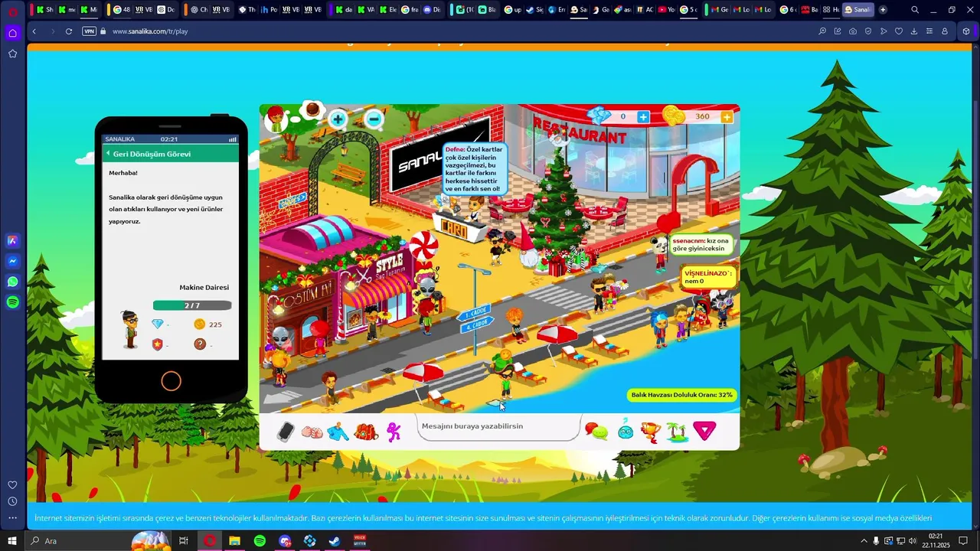980x551 pixels.
Task: Click the brown question mark reward icon
Action: pyautogui.click(x=200, y=344)
